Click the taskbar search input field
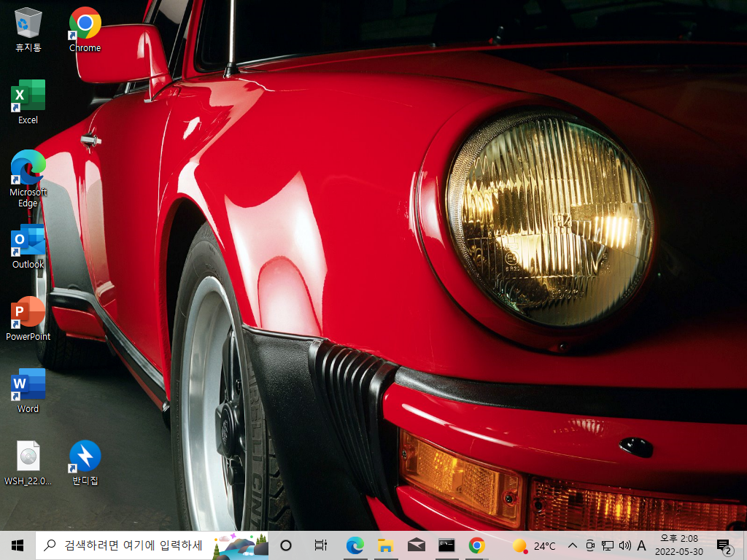The image size is (747, 560). click(x=152, y=545)
